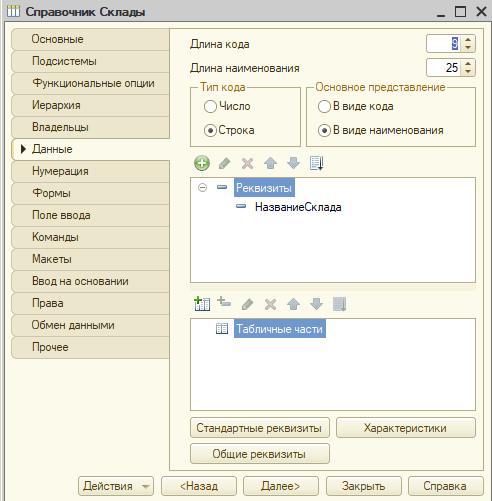This screenshot has width=492, height=501.
Task: Open Ввод на основании tab
Action: pos(90,281)
